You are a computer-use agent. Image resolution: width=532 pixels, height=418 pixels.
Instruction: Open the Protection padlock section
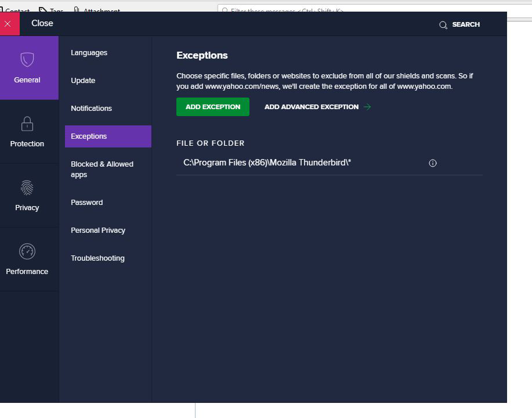27,124
